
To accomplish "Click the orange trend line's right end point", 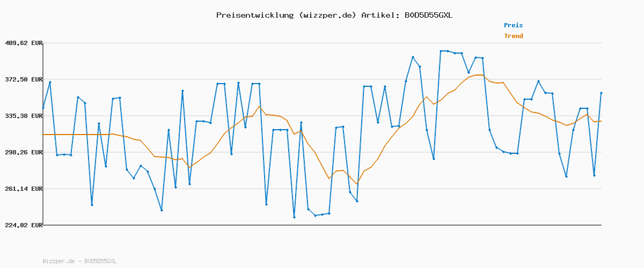I will (x=601, y=121).
